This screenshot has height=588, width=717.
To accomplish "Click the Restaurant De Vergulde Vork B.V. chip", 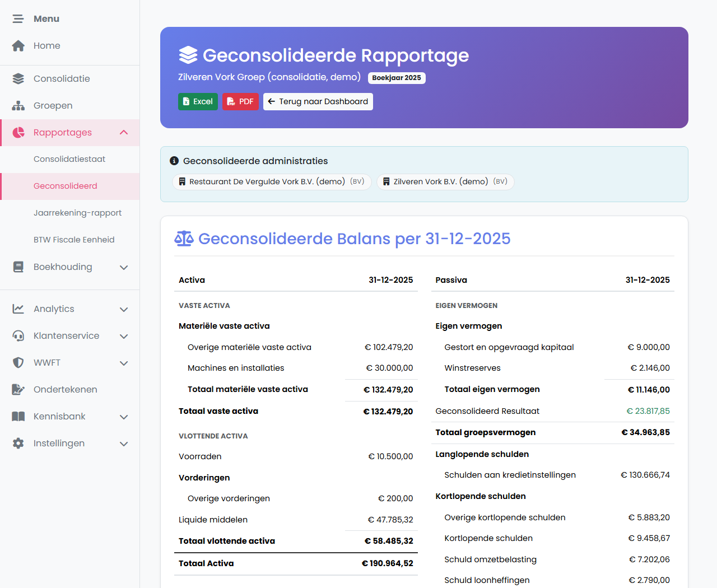I will pos(272,181).
